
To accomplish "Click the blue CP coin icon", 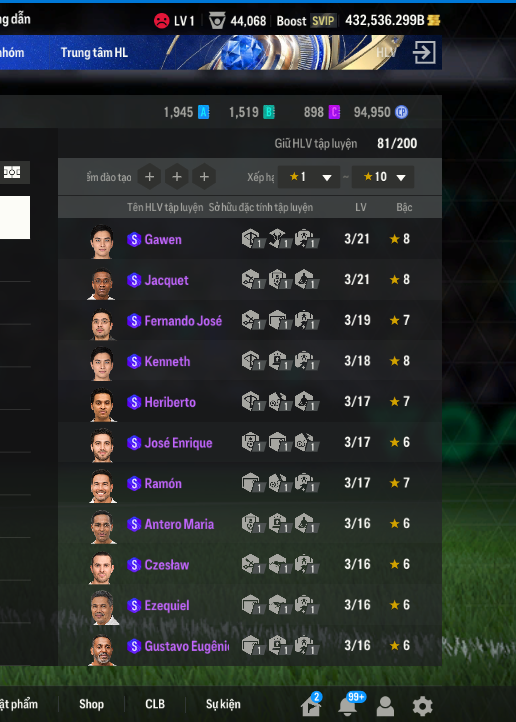I will (401, 112).
